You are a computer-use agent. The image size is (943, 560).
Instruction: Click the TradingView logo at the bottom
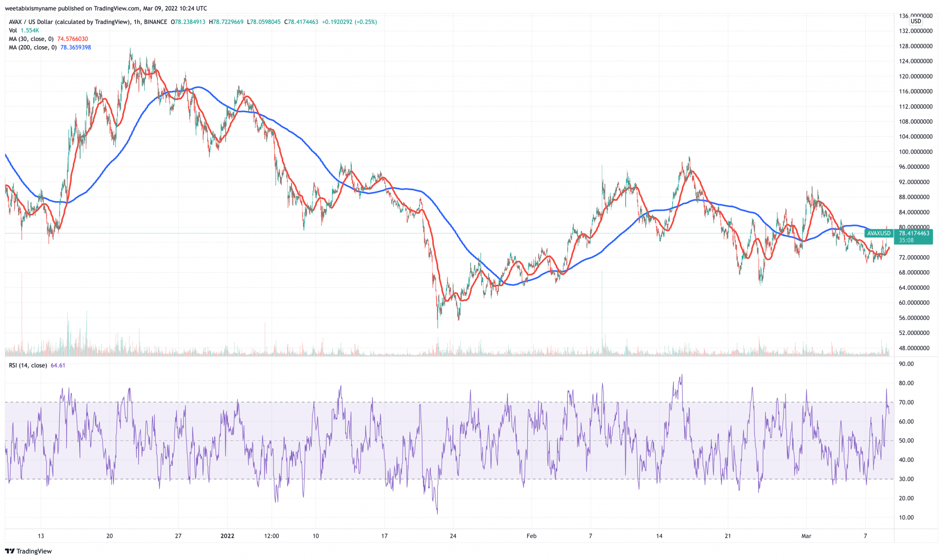tap(29, 551)
